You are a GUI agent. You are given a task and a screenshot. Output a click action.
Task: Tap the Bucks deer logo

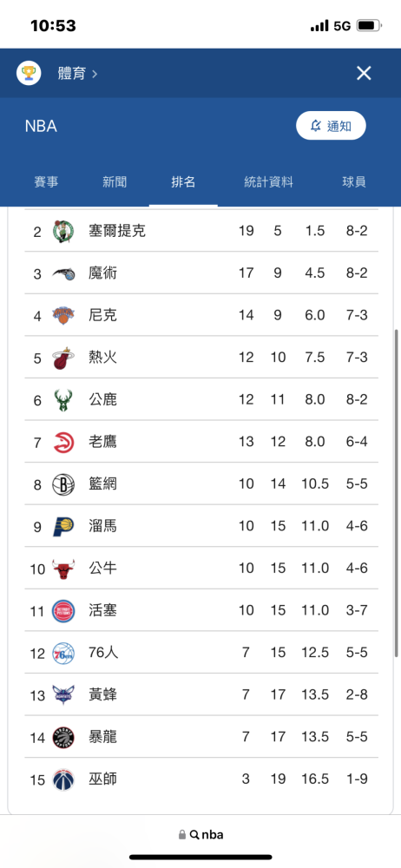[63, 400]
